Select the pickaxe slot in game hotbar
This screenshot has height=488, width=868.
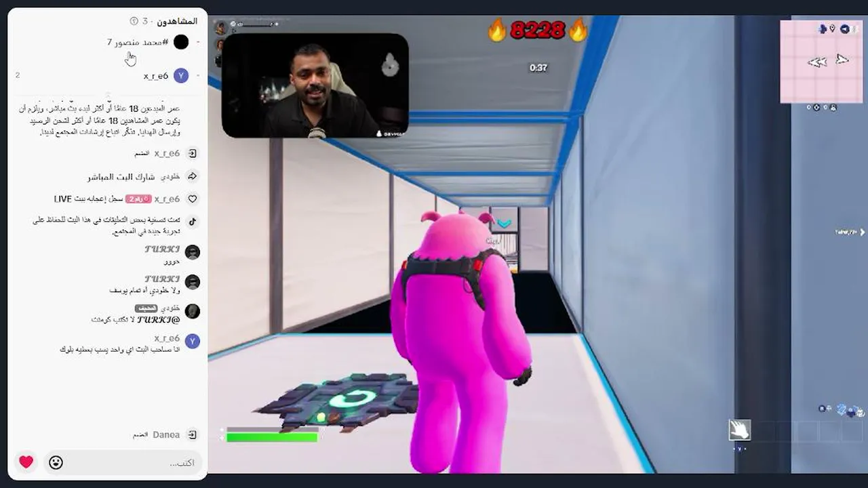point(740,430)
